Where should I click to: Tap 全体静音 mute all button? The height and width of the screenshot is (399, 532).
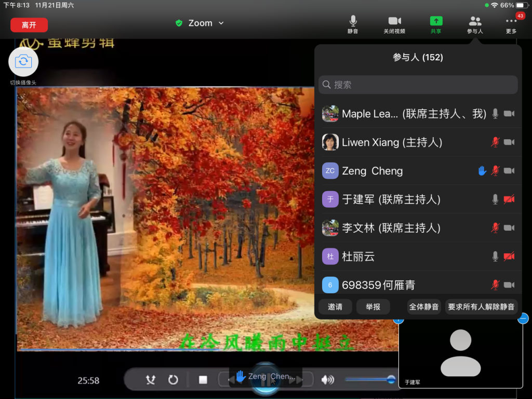[x=424, y=307]
